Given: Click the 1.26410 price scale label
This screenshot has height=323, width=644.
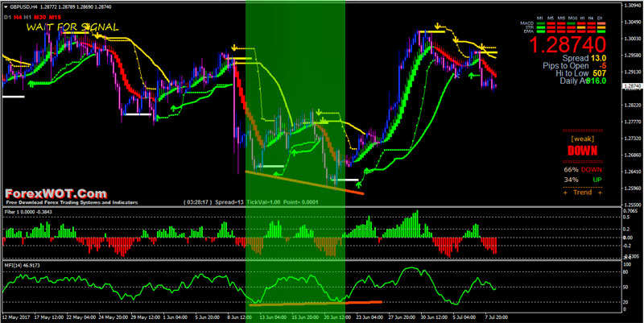Looking at the screenshot, I should [633, 172].
